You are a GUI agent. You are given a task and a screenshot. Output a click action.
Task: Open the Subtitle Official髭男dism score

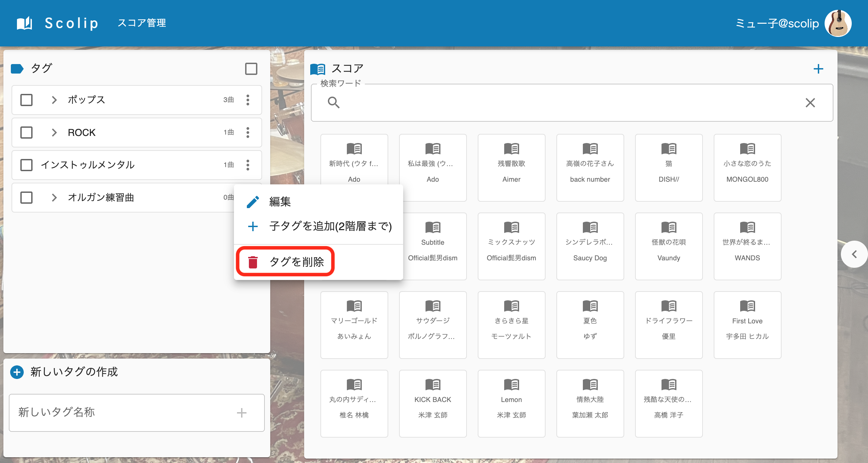[433, 246]
